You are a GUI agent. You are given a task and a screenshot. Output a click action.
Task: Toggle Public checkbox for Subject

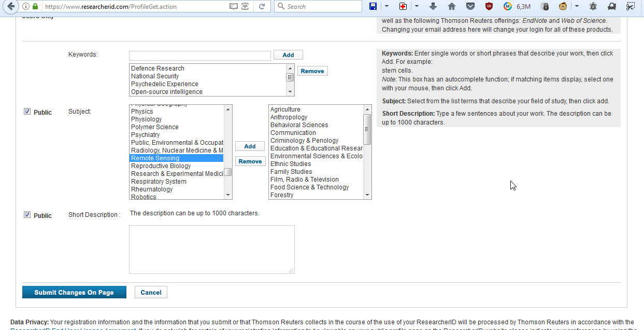(x=27, y=112)
